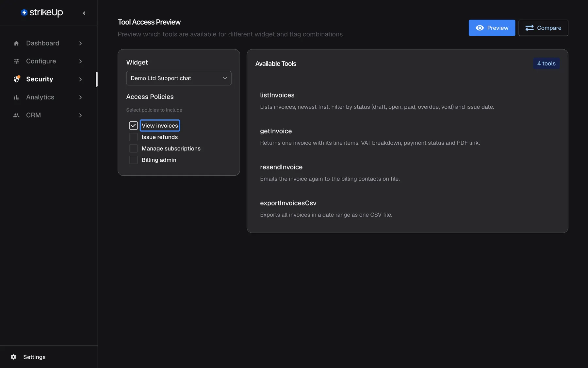
Task: Click the Emails the invoice again description
Action: [x=330, y=179]
